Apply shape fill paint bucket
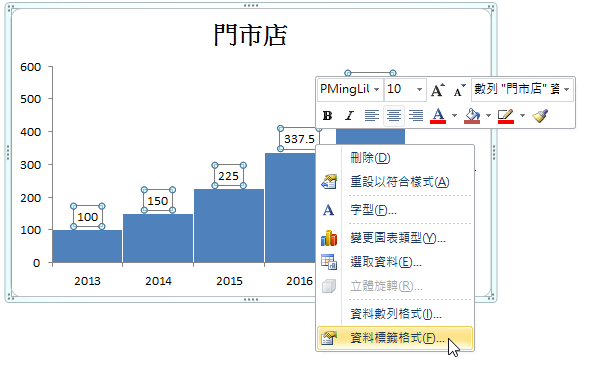Image resolution: width=600 pixels, height=365 pixels. pyautogui.click(x=472, y=116)
